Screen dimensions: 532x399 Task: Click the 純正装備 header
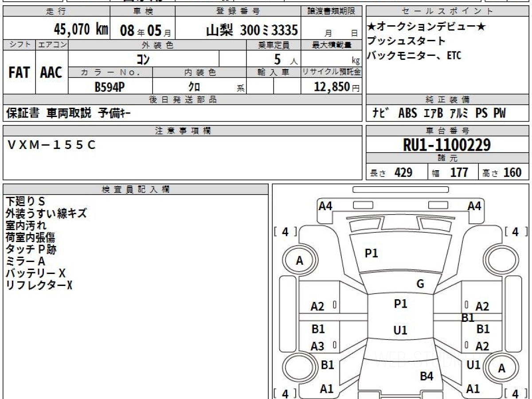tap(447, 100)
